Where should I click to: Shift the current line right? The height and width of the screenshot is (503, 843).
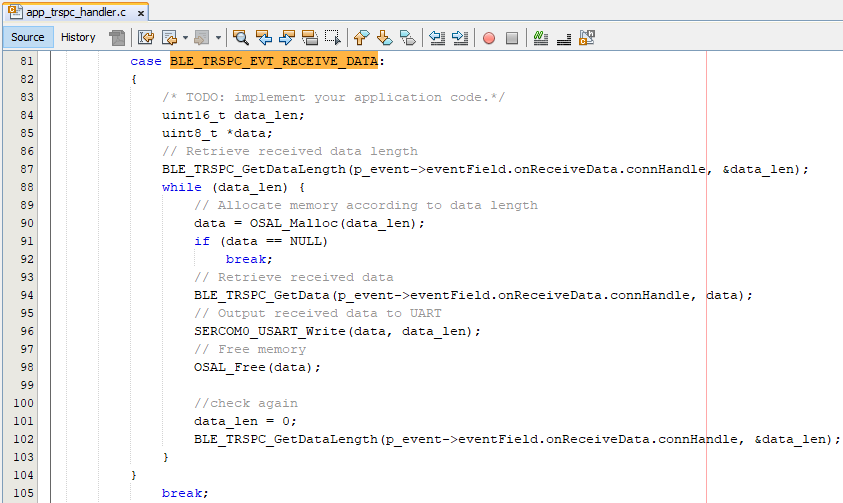coord(460,38)
